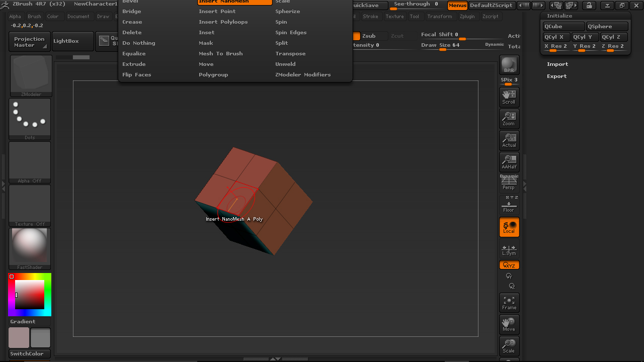Click the AAHalf icon
The image size is (644, 362).
[x=509, y=162]
